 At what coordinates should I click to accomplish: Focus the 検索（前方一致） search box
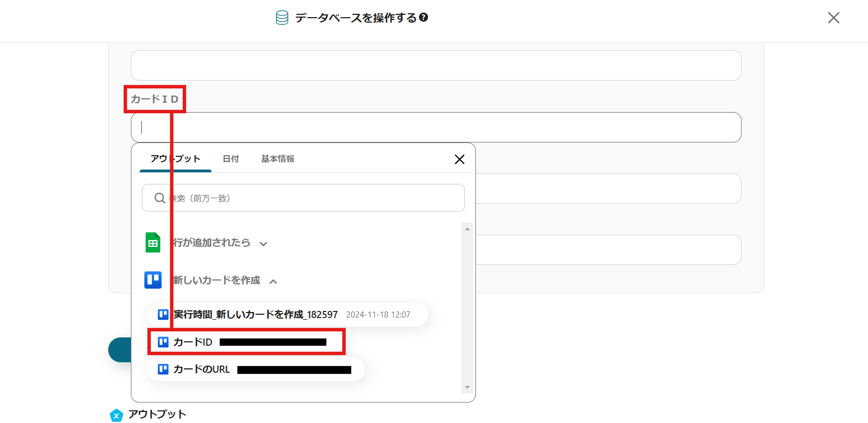pos(309,198)
